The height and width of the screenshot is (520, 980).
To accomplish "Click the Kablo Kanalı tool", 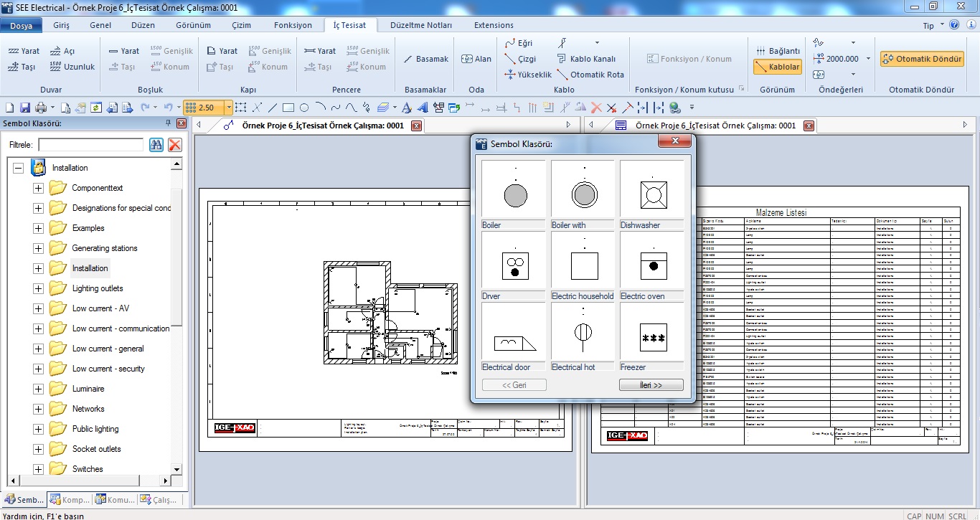I will (x=586, y=59).
